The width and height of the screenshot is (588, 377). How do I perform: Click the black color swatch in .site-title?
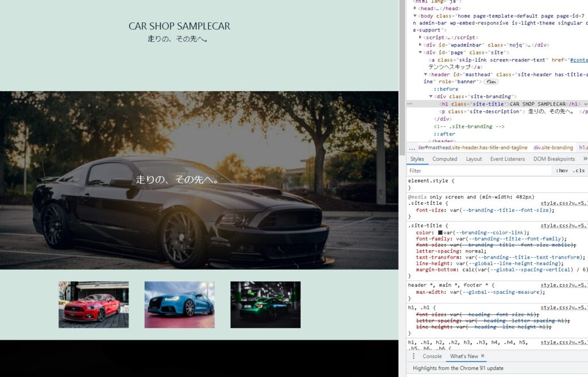[440, 232]
